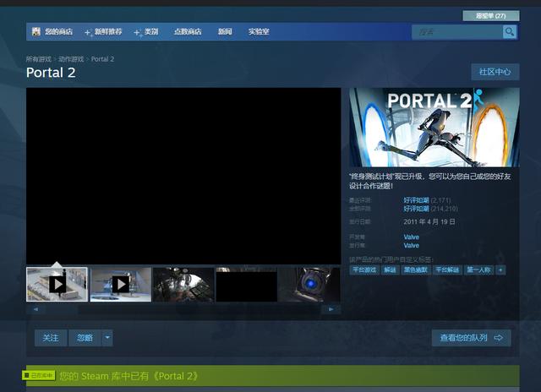This screenshot has height=392, width=541.
Task: Select the Wheatley eye screenshot thumbnail
Action: [309, 285]
